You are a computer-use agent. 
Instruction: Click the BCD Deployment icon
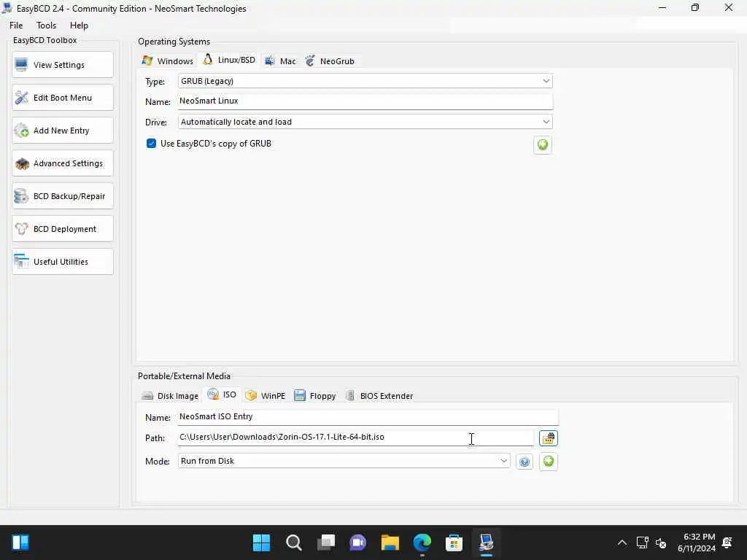tap(21, 229)
